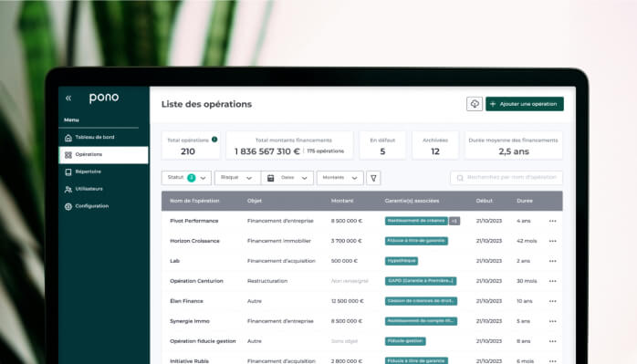
Task: Click info icon next to Total opérations
Action: (x=214, y=140)
